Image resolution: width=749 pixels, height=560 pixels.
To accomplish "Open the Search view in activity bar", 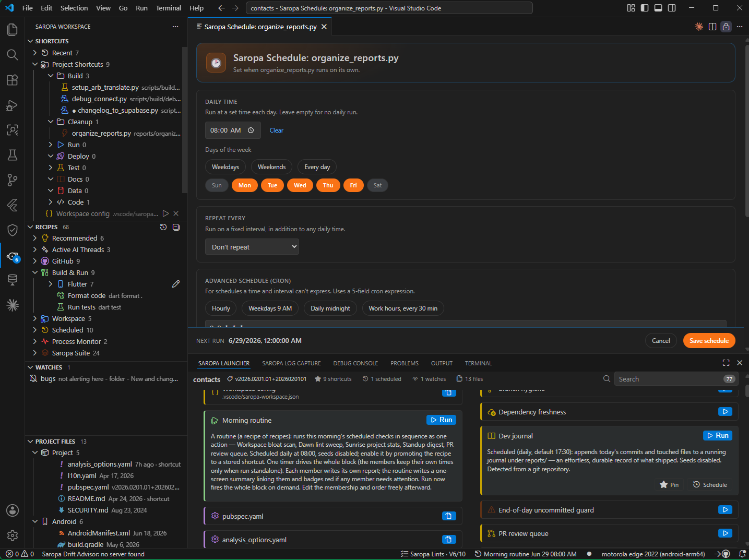I will (13, 55).
